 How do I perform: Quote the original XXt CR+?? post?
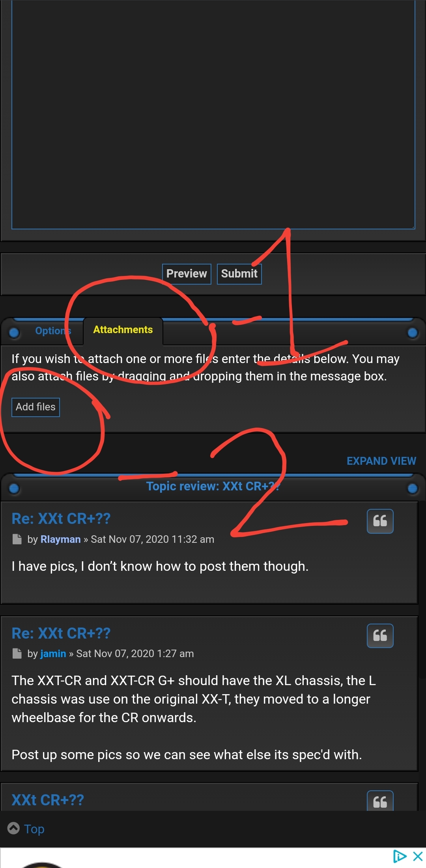pos(380,801)
